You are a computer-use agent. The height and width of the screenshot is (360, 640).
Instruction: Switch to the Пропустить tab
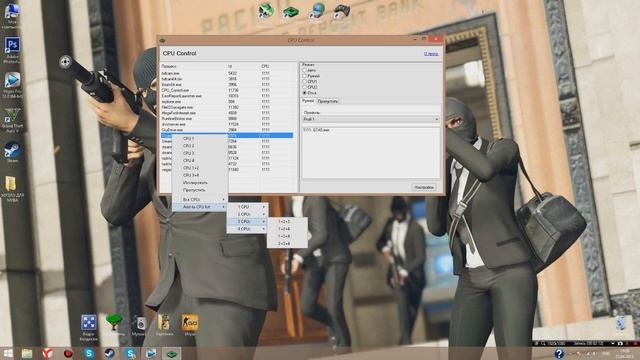click(x=328, y=101)
